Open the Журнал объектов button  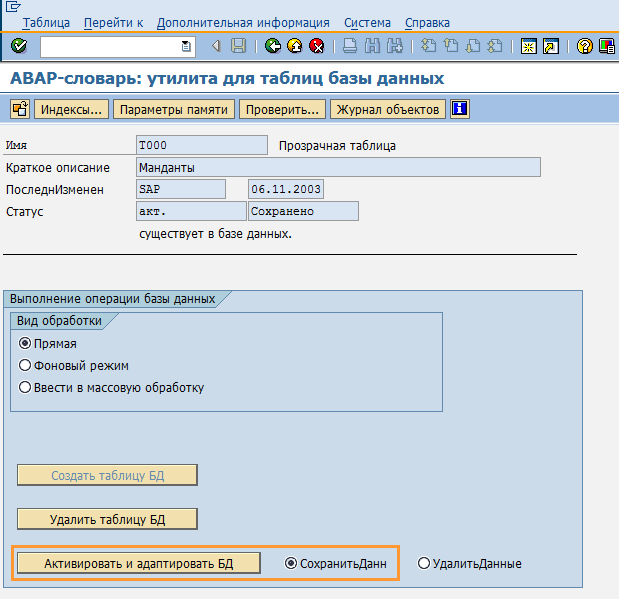click(x=388, y=110)
